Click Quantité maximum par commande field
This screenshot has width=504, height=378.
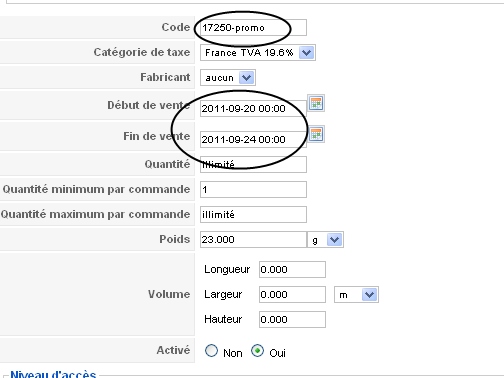(253, 215)
